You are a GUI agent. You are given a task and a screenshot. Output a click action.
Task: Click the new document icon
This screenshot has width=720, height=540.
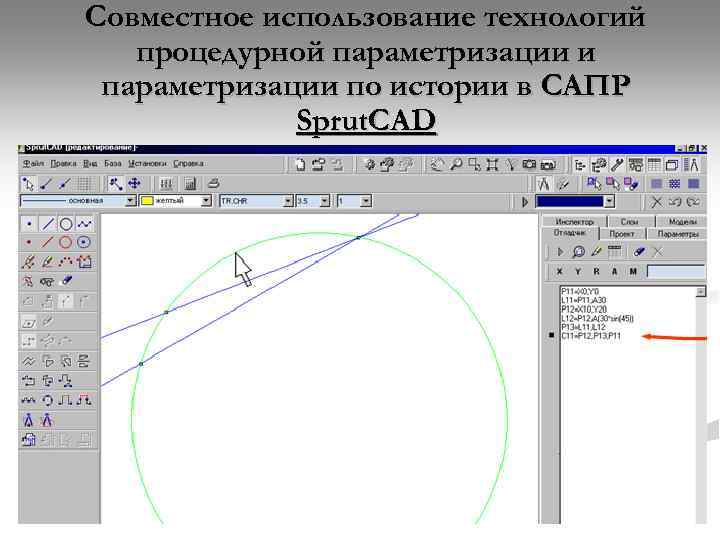pos(300,164)
